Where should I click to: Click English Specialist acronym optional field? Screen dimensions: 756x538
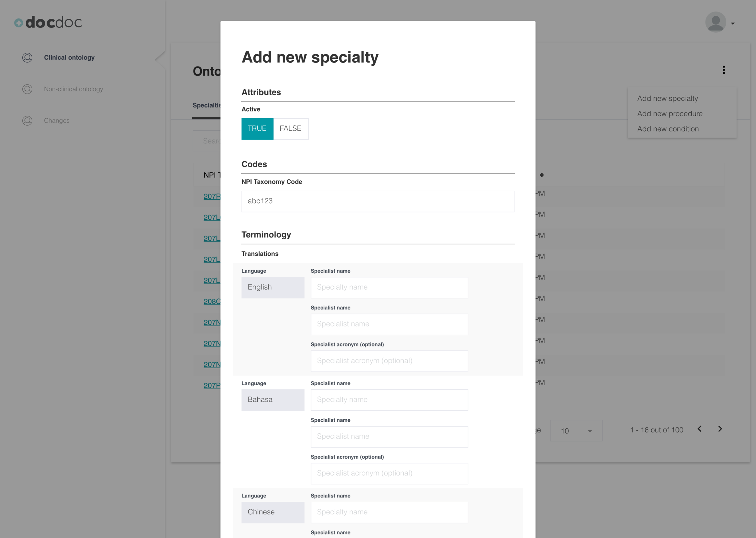click(389, 361)
